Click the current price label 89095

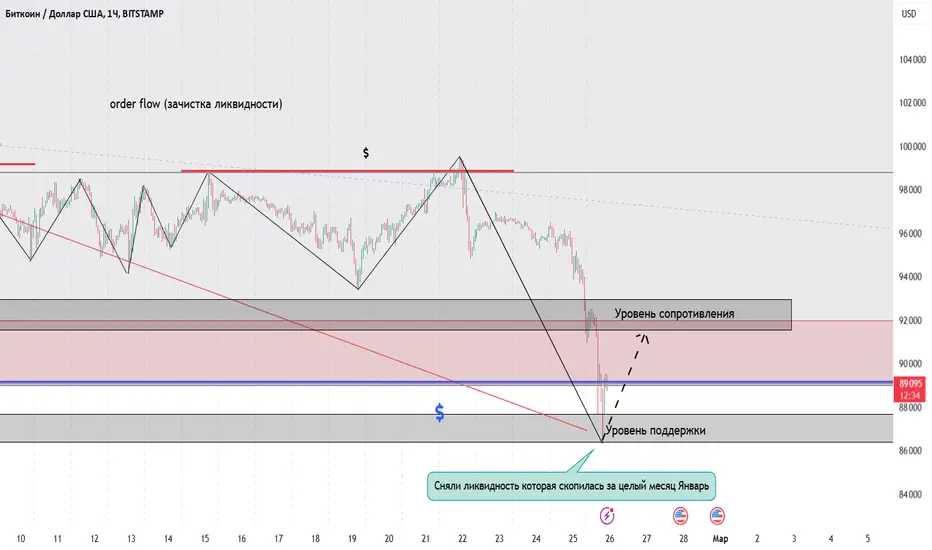(x=909, y=384)
